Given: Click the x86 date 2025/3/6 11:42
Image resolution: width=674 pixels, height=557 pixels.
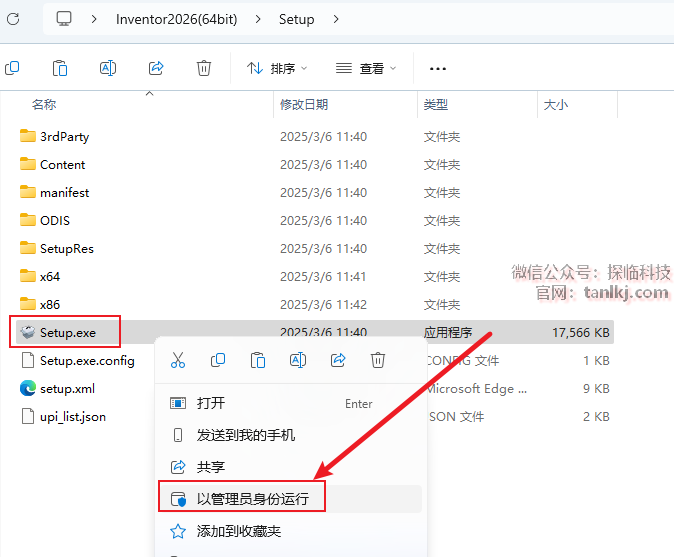Looking at the screenshot, I should tap(323, 305).
